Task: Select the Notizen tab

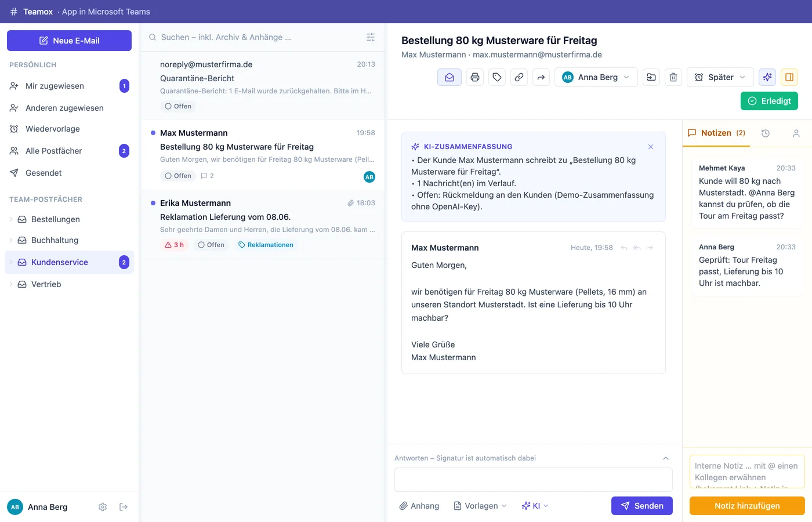Action: point(716,133)
